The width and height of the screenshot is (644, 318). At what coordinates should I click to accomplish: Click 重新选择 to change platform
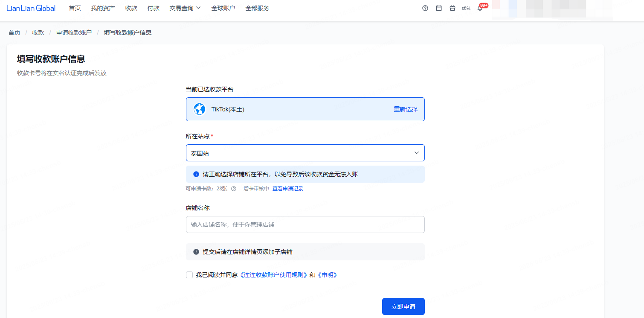point(406,109)
